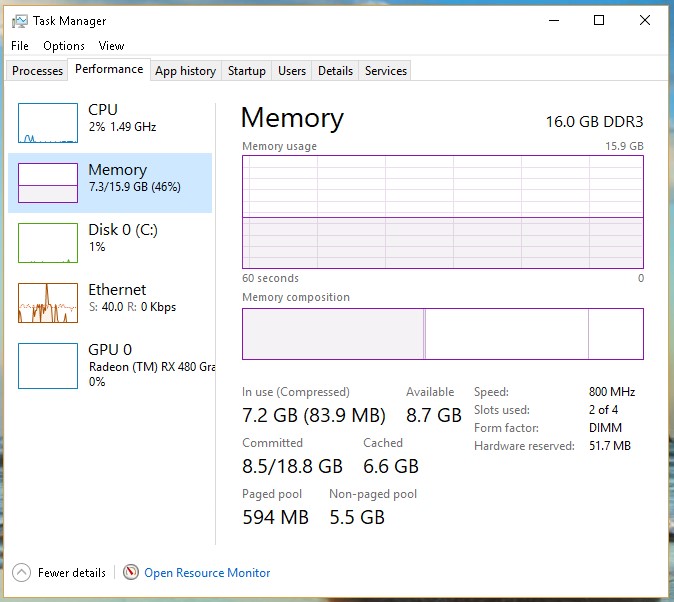674x602 pixels.
Task: Select the Disk 0 (C:) graph thumbnail
Action: (48, 243)
